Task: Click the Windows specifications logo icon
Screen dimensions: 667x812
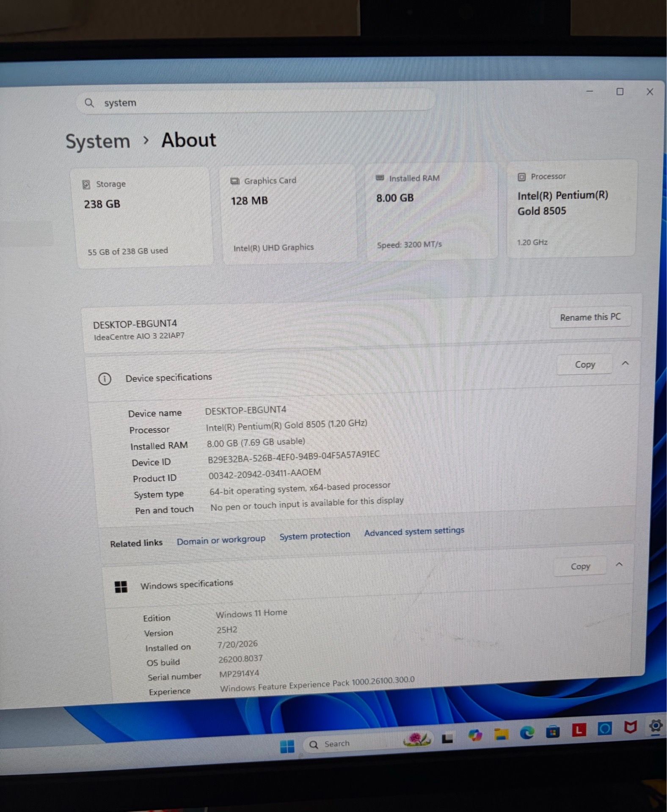Action: click(121, 587)
